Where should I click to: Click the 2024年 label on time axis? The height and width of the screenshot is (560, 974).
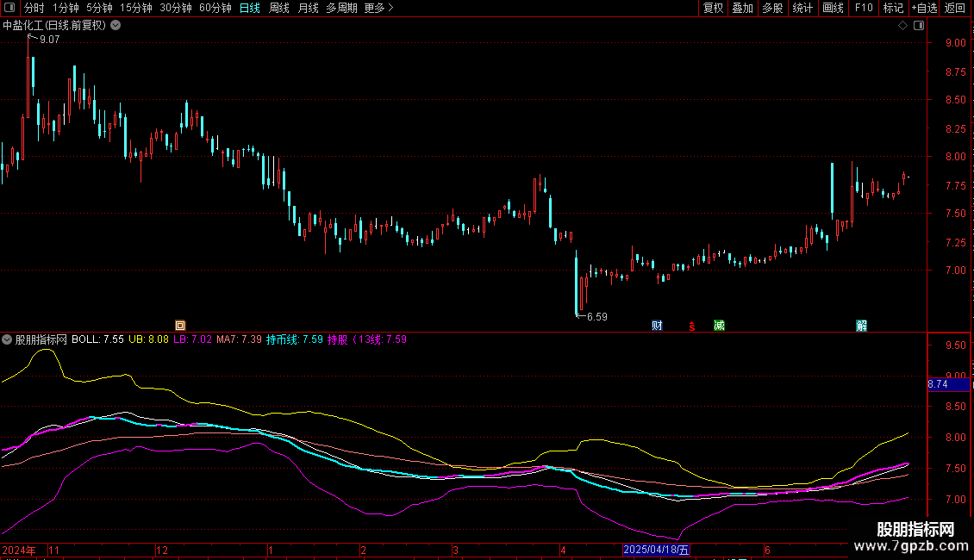tap(19, 550)
